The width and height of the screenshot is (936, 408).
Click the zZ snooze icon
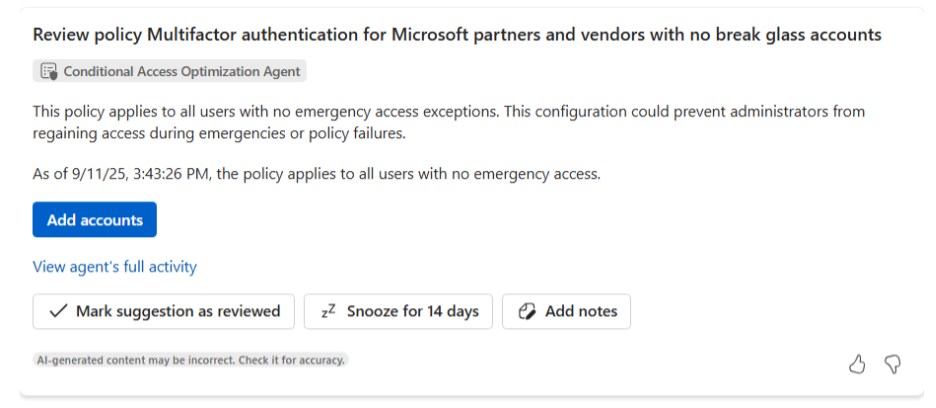coord(328,312)
